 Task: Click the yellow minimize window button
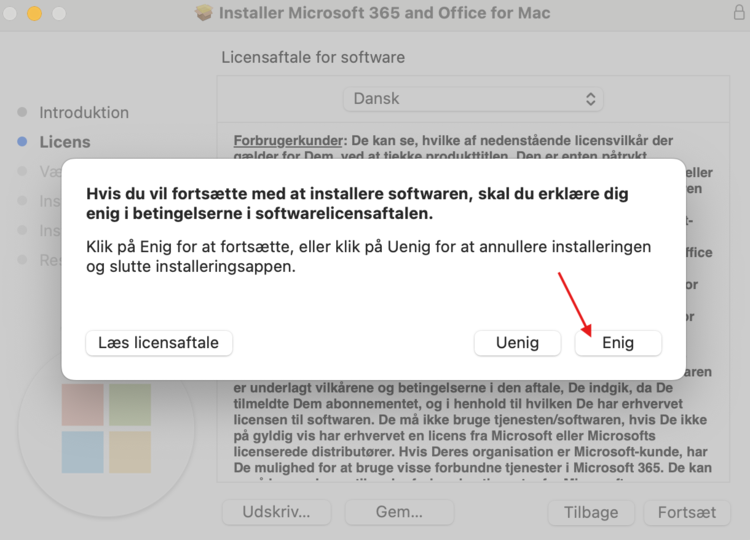click(34, 14)
